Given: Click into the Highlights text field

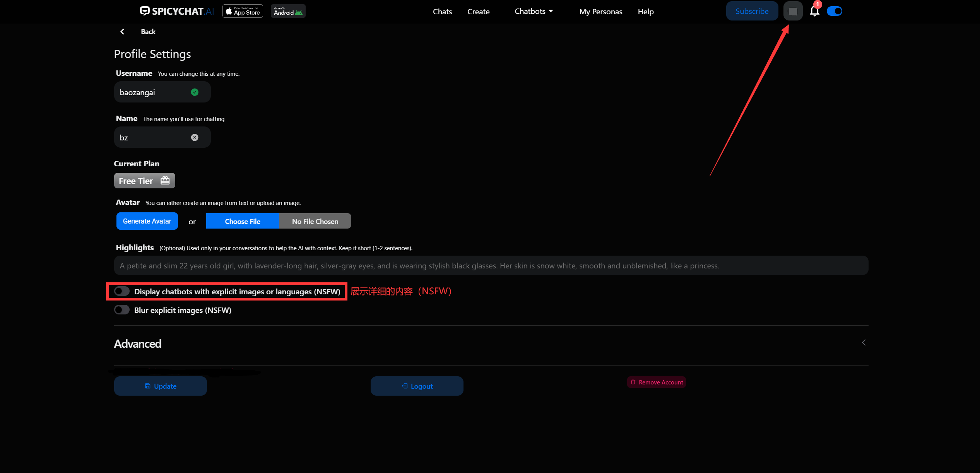Looking at the screenshot, I should pyautogui.click(x=491, y=266).
